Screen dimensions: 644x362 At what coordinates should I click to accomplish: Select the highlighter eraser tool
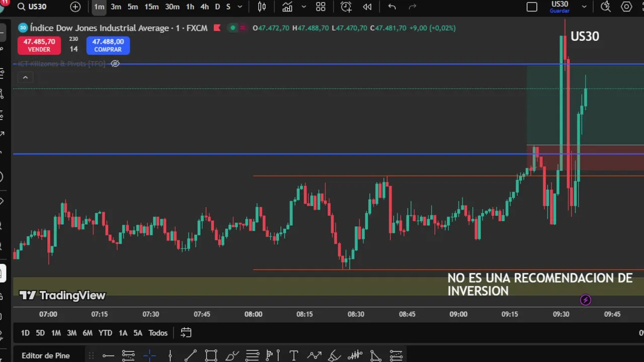[335, 355]
